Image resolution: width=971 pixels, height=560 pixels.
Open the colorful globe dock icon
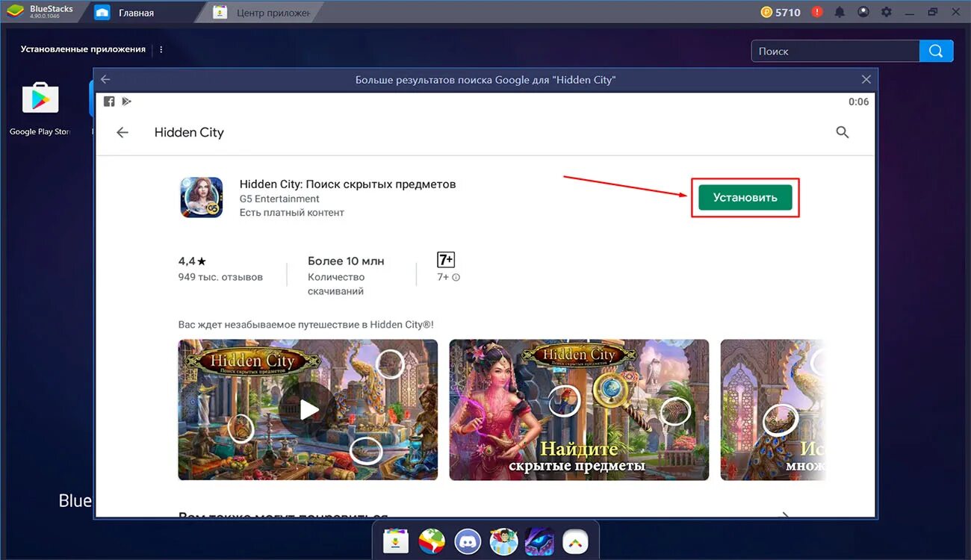(x=431, y=540)
